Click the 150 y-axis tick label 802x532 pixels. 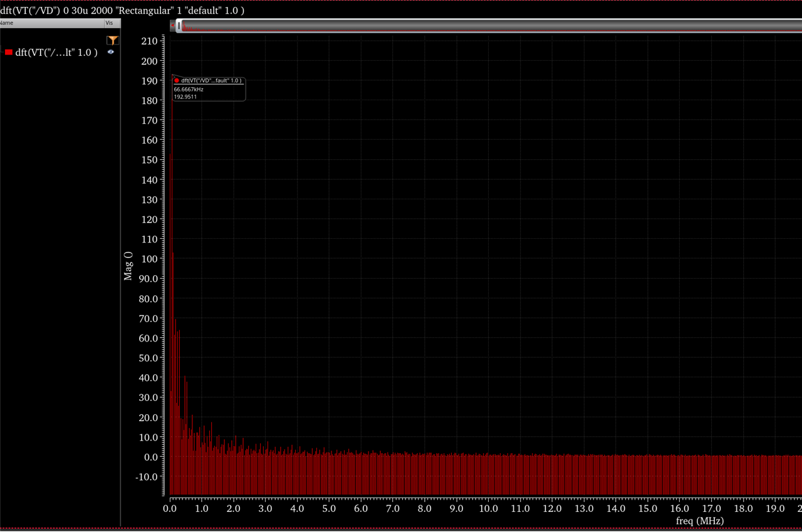(149, 160)
